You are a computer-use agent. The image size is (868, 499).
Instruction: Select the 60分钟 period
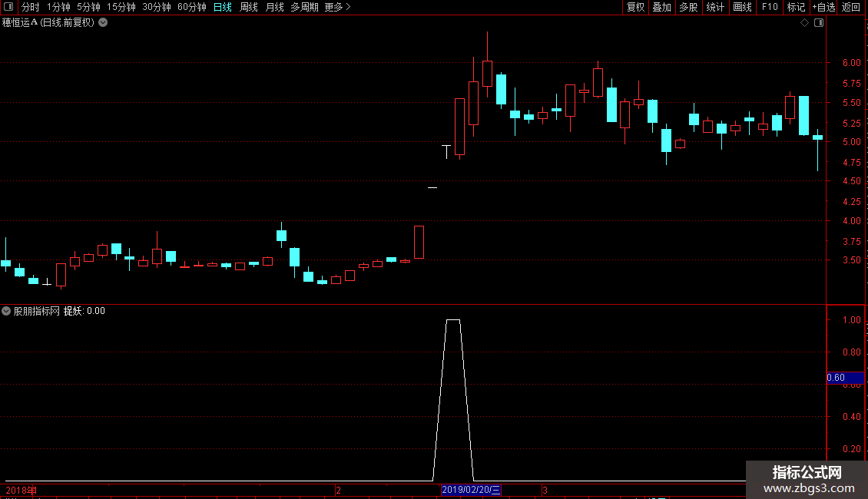coord(191,7)
